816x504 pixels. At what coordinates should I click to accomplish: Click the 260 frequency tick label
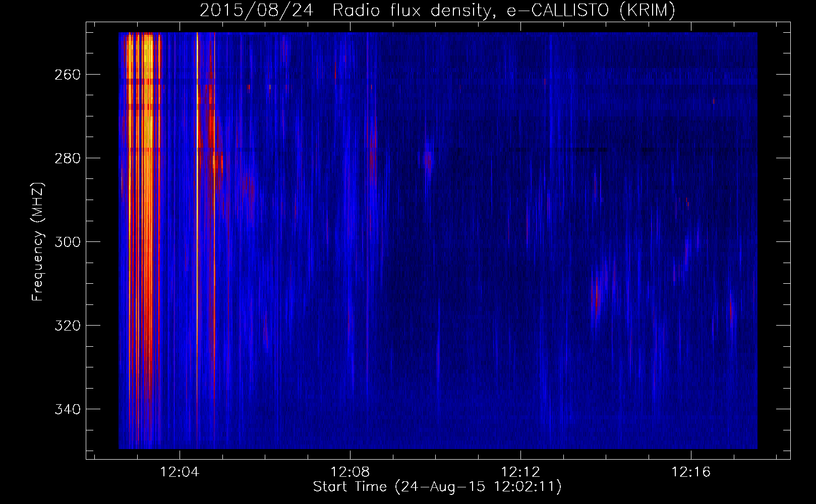click(x=67, y=75)
